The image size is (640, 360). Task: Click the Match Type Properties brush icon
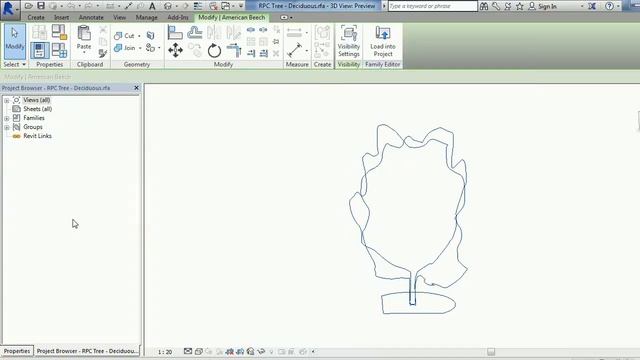103,53
